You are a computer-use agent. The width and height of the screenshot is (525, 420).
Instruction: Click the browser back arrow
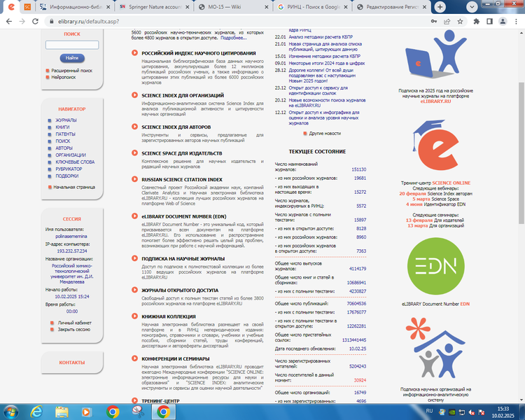click(x=8, y=22)
